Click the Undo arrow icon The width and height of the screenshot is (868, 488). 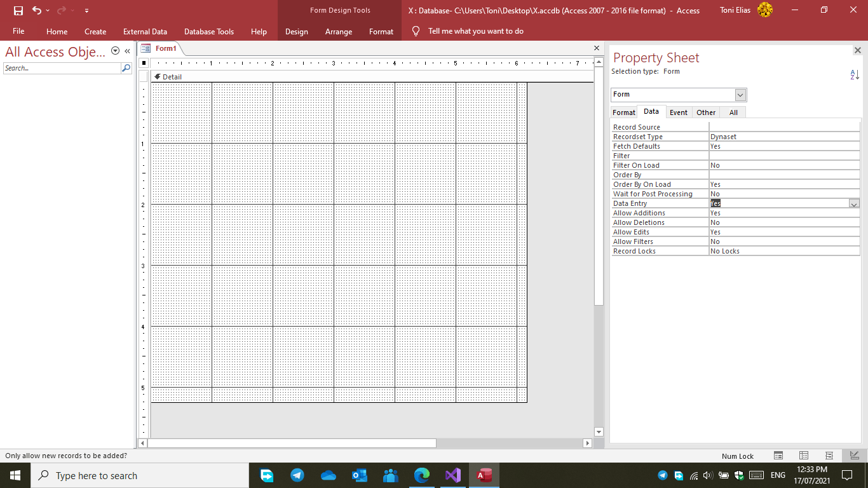[x=37, y=11]
